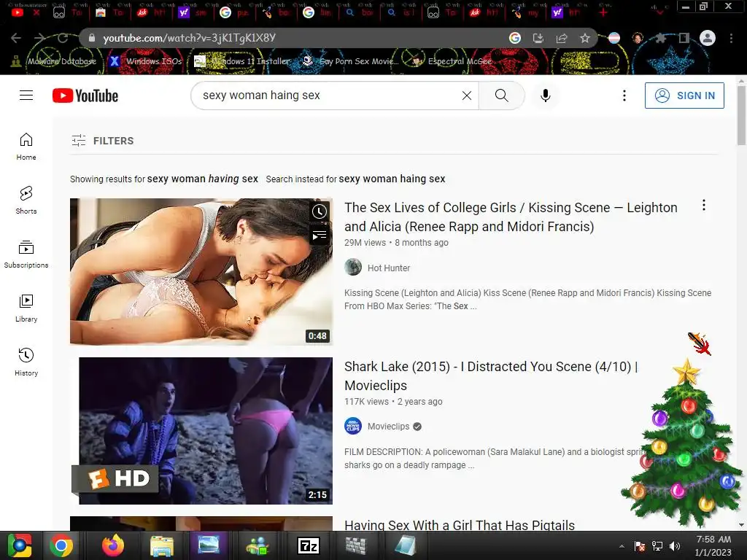Open Subscriptions from the sidebar
The width and height of the screenshot is (747, 560).
(26, 254)
